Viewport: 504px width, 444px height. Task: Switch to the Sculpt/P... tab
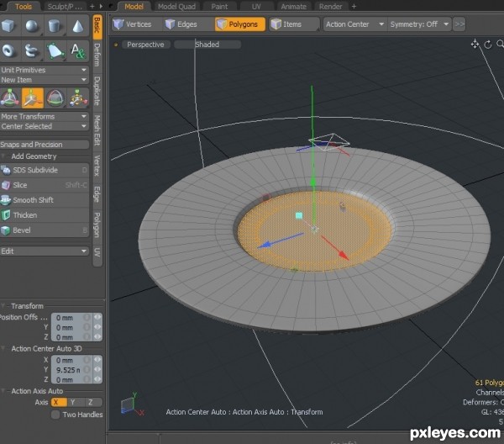(65, 7)
